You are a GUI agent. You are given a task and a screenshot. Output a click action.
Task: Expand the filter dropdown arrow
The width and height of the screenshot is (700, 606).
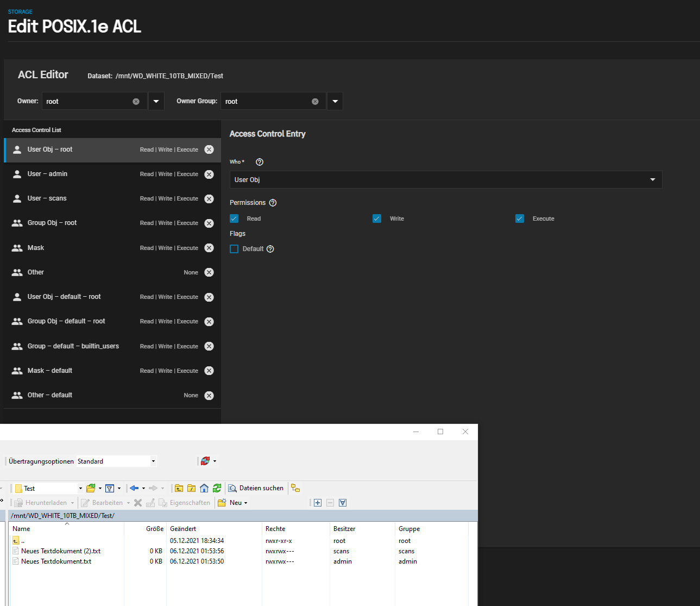coord(119,488)
